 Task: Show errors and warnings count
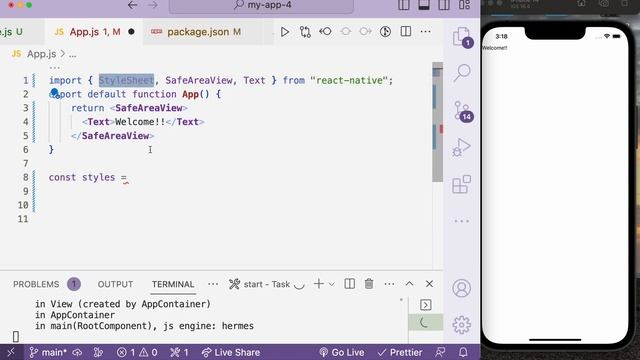[137, 352]
